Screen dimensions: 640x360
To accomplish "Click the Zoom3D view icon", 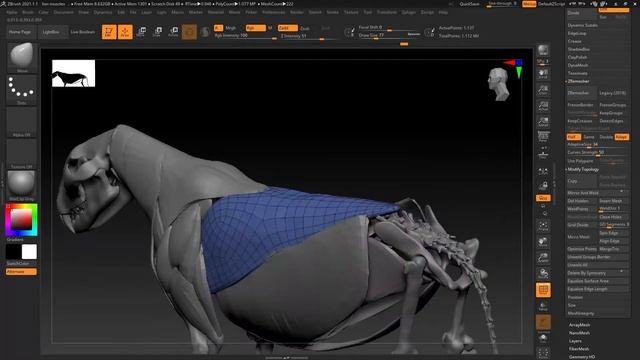I will pos(543,258).
